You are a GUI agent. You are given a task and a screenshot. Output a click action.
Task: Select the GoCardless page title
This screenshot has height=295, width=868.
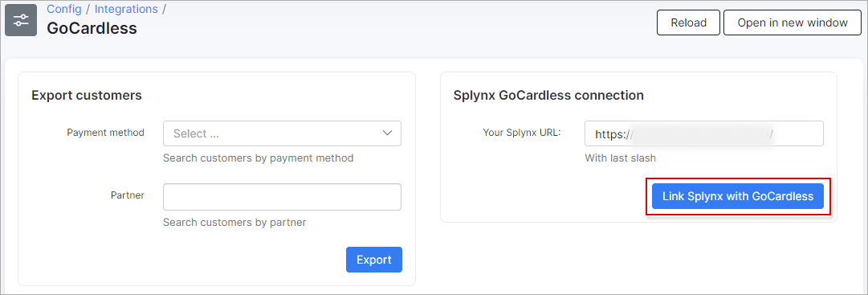point(92,28)
